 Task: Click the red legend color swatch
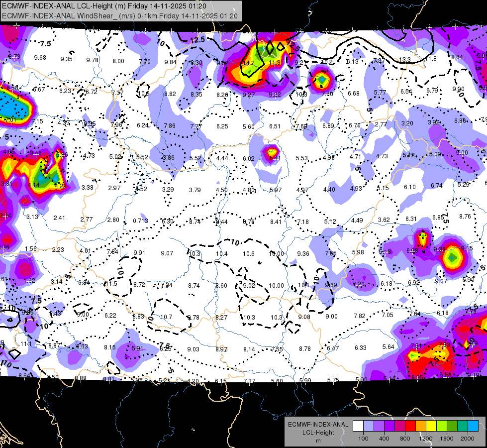(410, 426)
